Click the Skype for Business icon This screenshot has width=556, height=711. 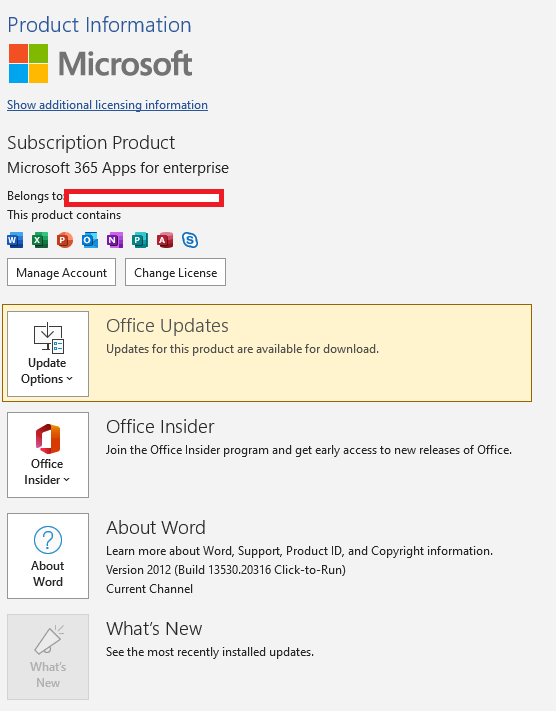click(190, 240)
